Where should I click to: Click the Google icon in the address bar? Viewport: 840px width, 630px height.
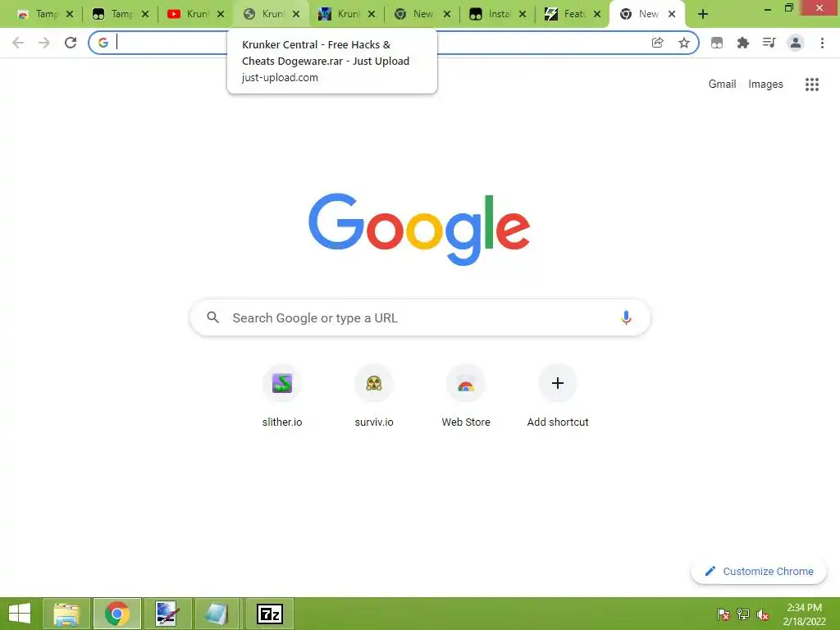click(103, 43)
